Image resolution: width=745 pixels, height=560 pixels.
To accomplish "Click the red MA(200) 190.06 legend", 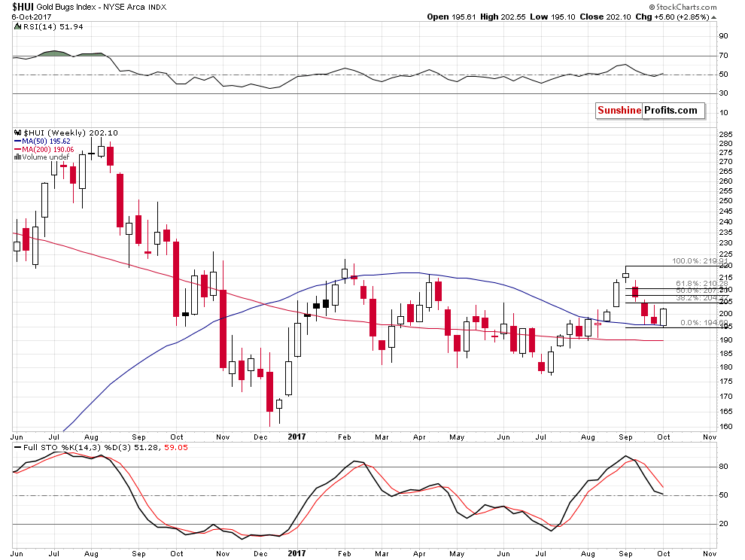I will click(47, 149).
